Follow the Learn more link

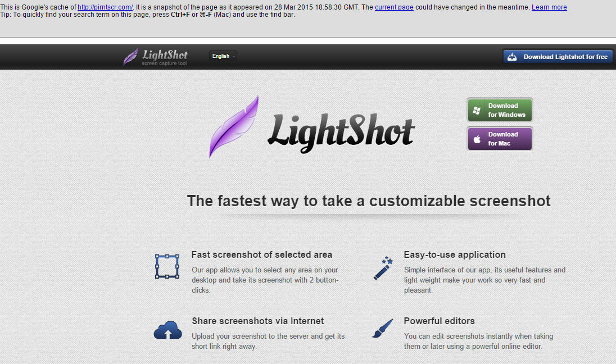coord(549,7)
